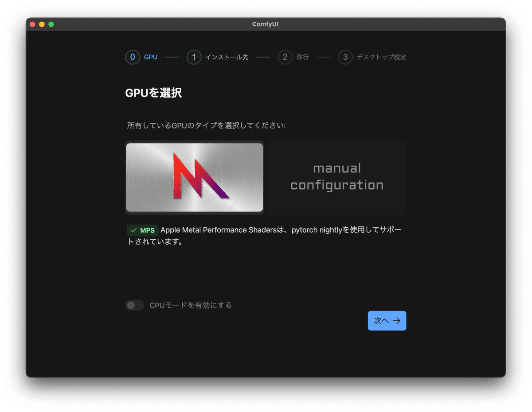Screen dimensions: 532x412
Task: Go to step 2 移行
Action: pos(293,57)
